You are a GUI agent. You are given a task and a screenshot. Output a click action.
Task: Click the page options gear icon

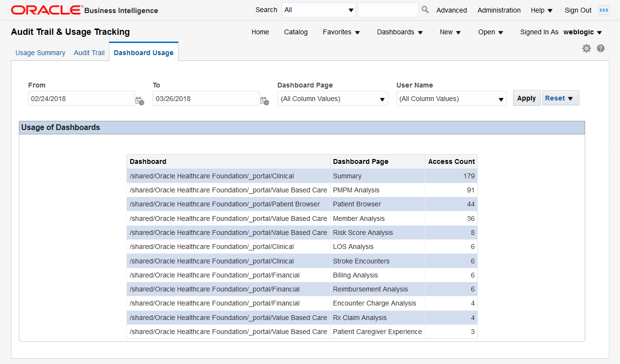(x=586, y=48)
